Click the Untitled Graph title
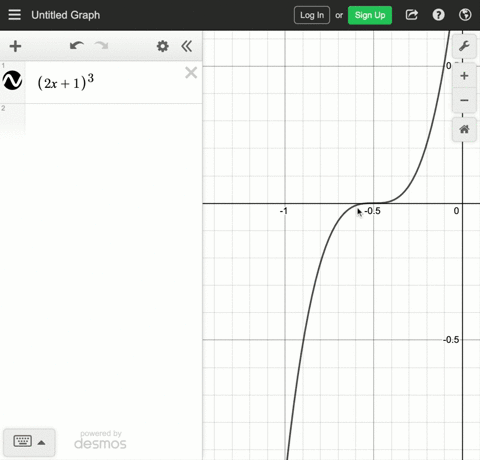480x460 pixels. 66,15
